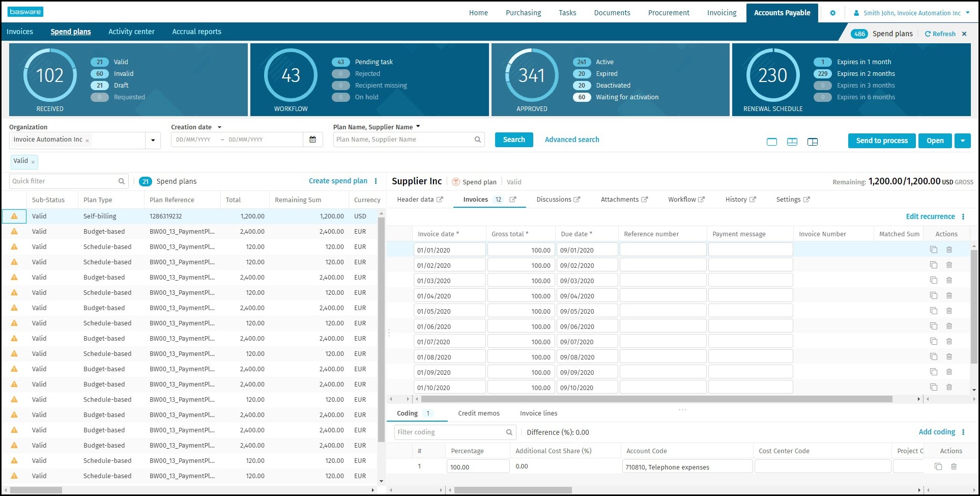Copy the 01/01/2020 invoice row
This screenshot has width=980, height=496.
[x=934, y=250]
